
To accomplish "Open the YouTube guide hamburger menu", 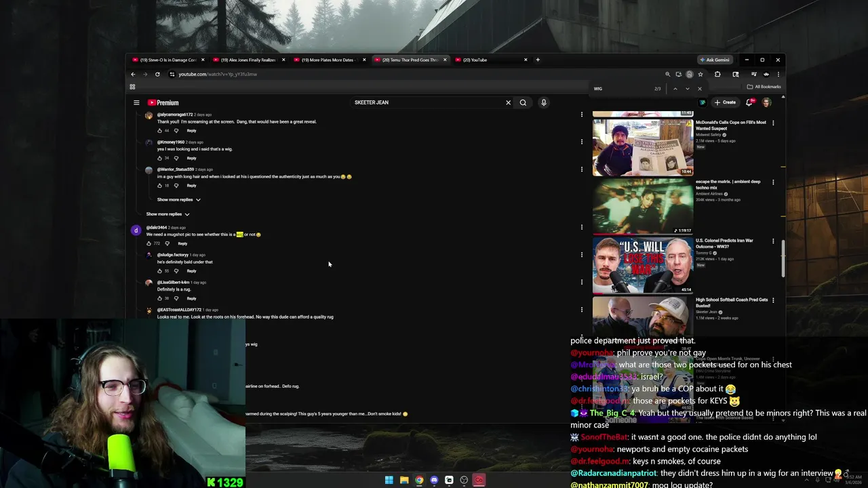I will tap(136, 102).
